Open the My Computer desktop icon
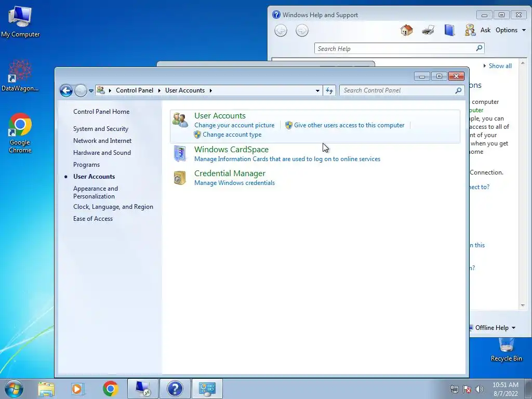This screenshot has height=399, width=532. [20, 22]
